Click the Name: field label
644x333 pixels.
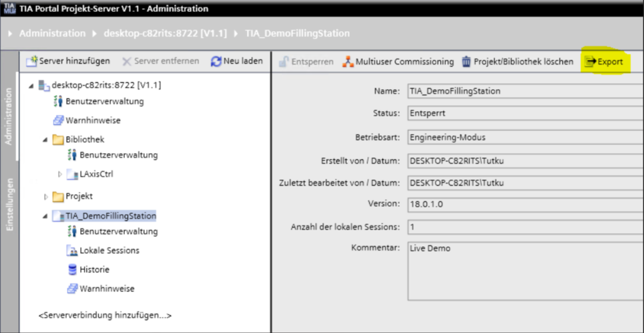[x=387, y=91]
